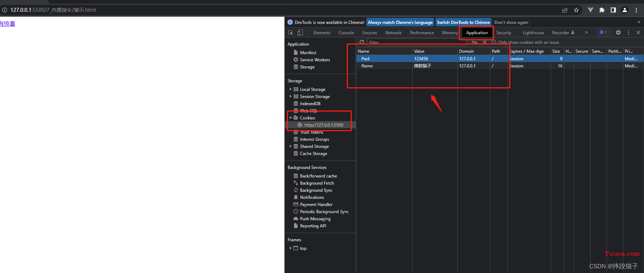The image size is (644, 273).
Task: Open the Chrome profile avatar
Action: [625, 10]
